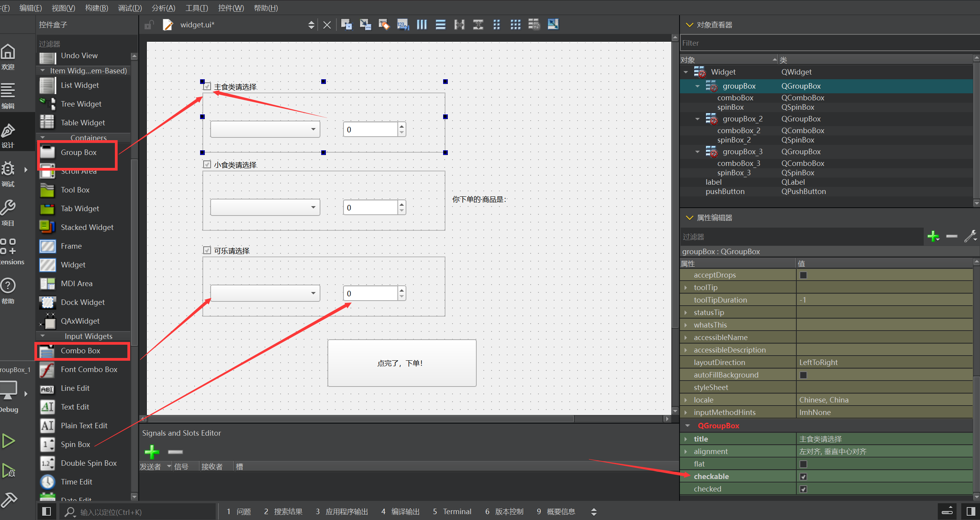
Task: Add a dynamic property with the green plus
Action: click(x=934, y=237)
